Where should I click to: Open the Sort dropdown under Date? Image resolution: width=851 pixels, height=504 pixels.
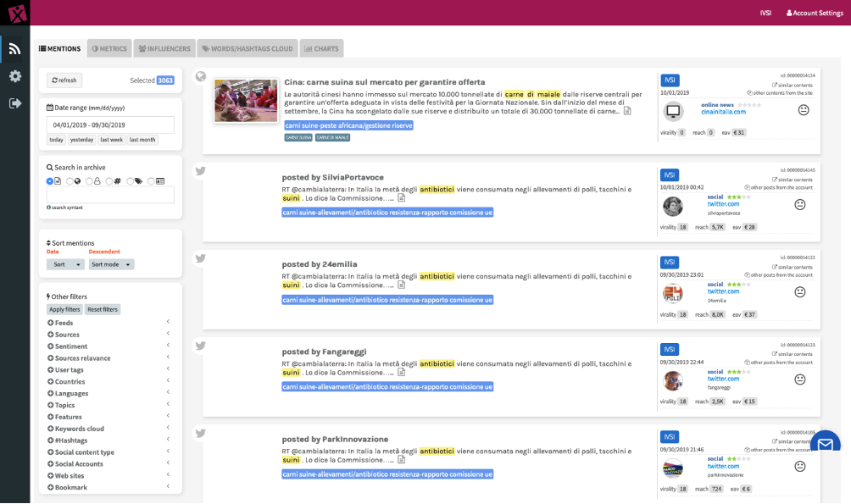click(x=65, y=264)
